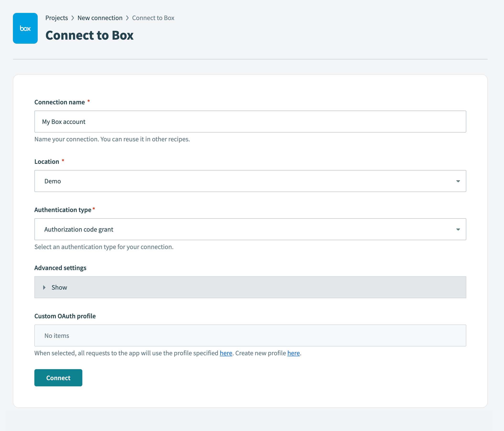
Task: Click inside the Connection name field
Action: (x=250, y=122)
